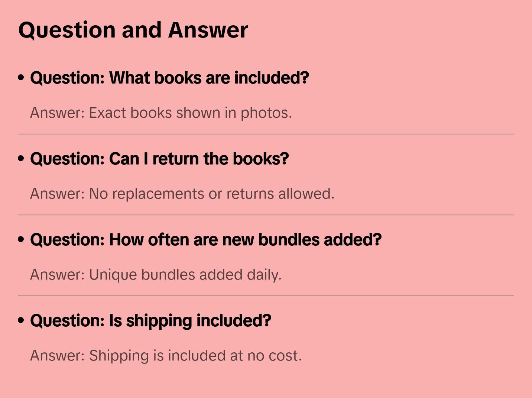The image size is (532, 398).
Task: Click the divider below the photos answer
Action: point(266,134)
